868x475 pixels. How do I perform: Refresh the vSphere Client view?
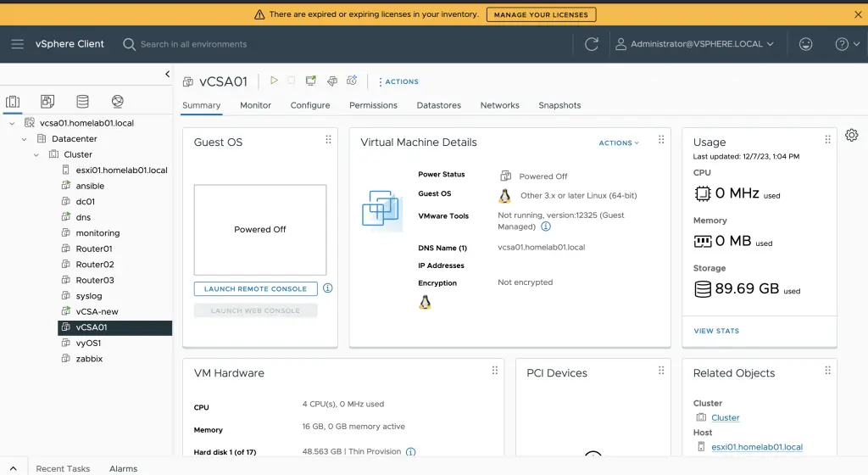point(591,44)
